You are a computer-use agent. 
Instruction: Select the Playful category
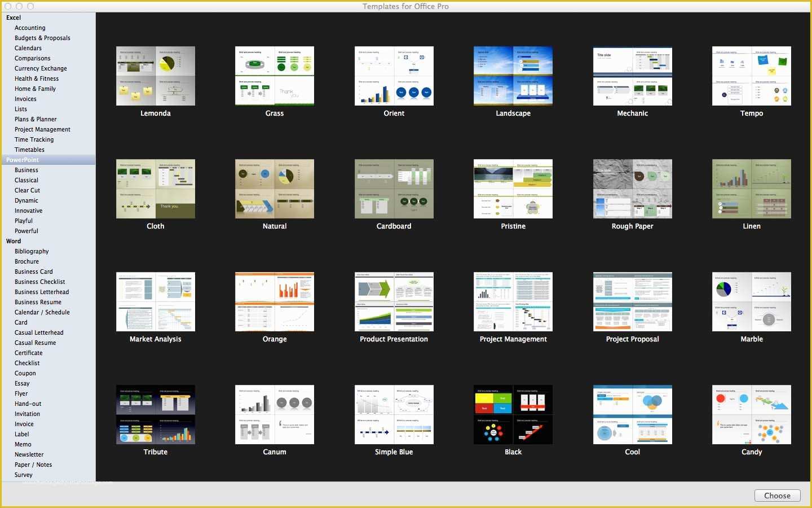[x=24, y=221]
